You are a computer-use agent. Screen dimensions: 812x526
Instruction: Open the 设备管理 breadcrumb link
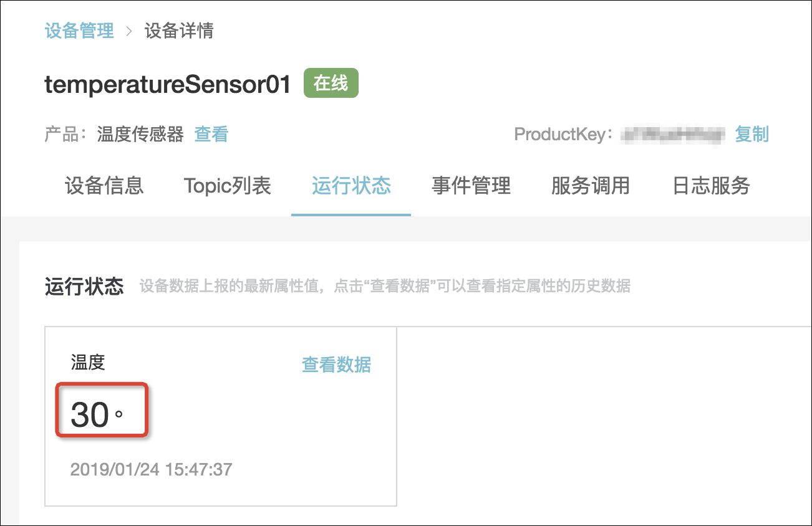(79, 31)
